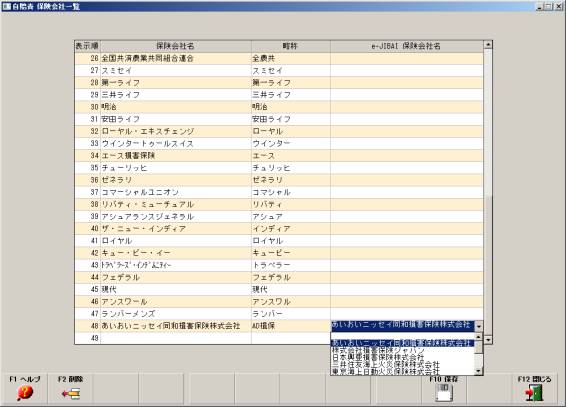Image resolution: width=566 pixels, height=407 pixels.
Task: Select the ローヤル・エキスチェンジ company name cell
Action: (175, 131)
